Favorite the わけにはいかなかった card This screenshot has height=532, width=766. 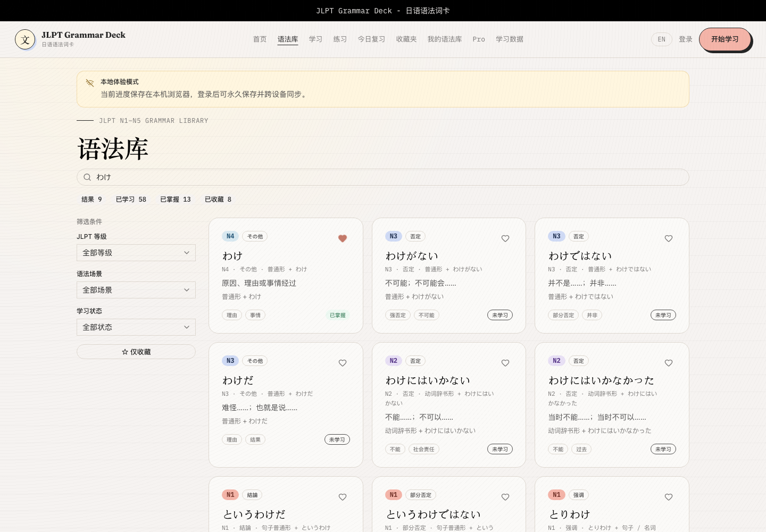click(669, 363)
